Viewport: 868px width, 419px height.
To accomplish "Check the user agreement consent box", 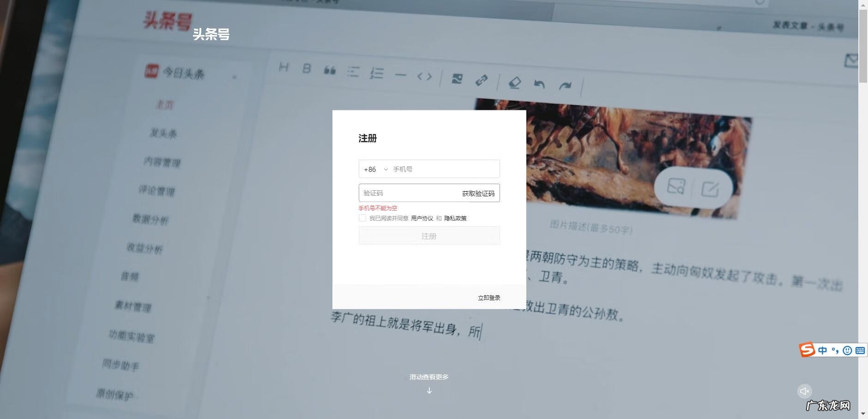I will point(362,218).
